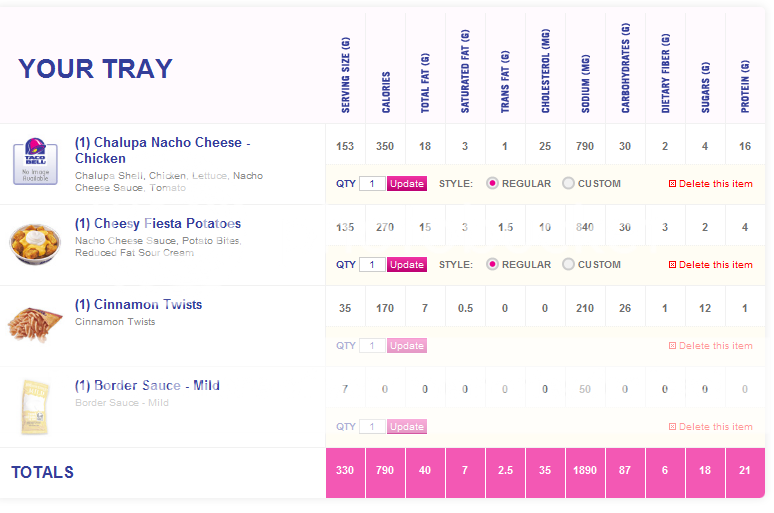Click total sodium value 1890
The width and height of the screenshot is (774, 513).
tap(585, 471)
